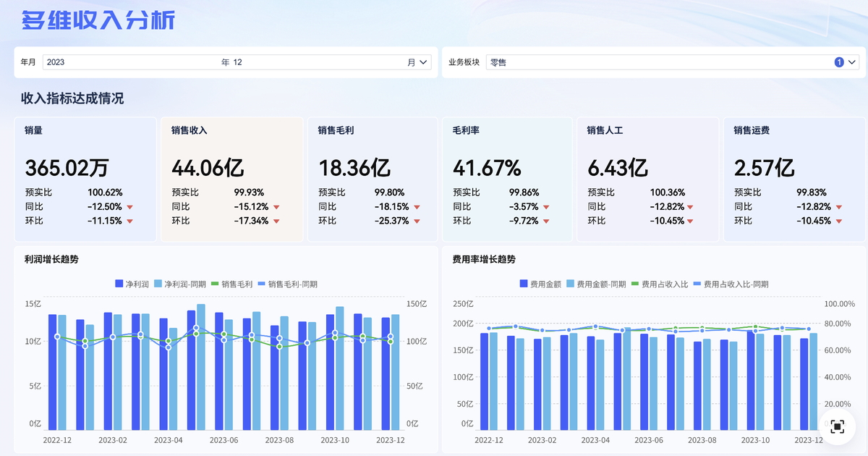The width and height of the screenshot is (868, 456).
Task: Click the down arrow beside -11.15% in 销量
Action: coord(129,221)
